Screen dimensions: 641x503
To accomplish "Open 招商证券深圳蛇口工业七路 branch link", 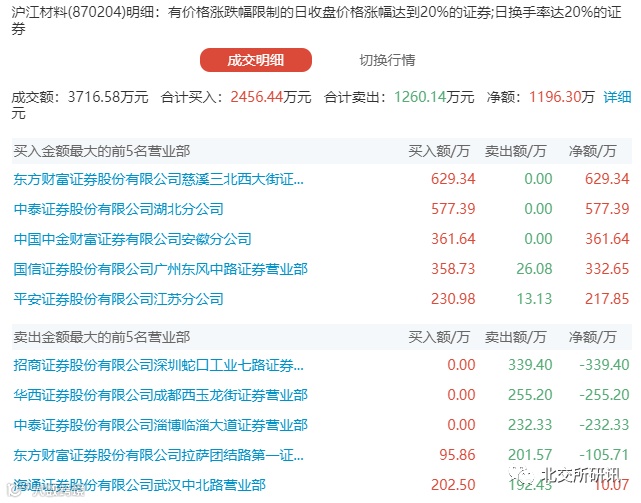I will 159,365.
